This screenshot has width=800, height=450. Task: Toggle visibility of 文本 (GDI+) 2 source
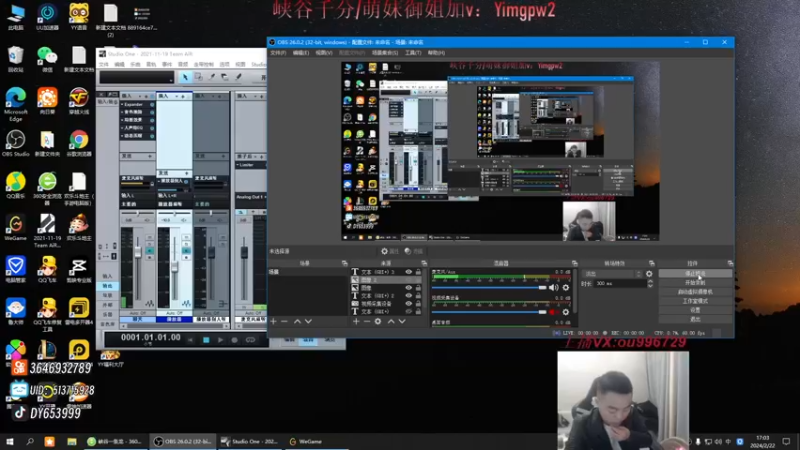[409, 295]
